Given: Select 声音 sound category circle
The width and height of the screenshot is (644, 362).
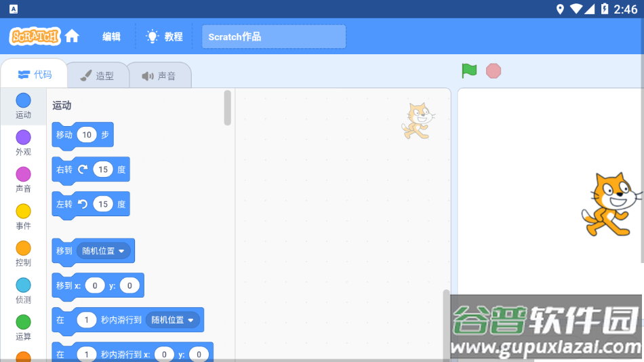Looking at the screenshot, I should coord(24,174).
